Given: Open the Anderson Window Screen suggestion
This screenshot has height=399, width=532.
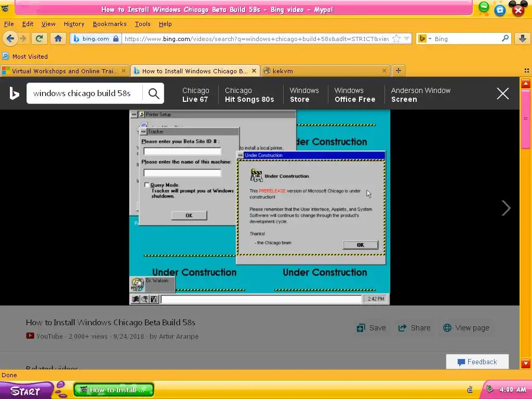Looking at the screenshot, I should coord(421,95).
